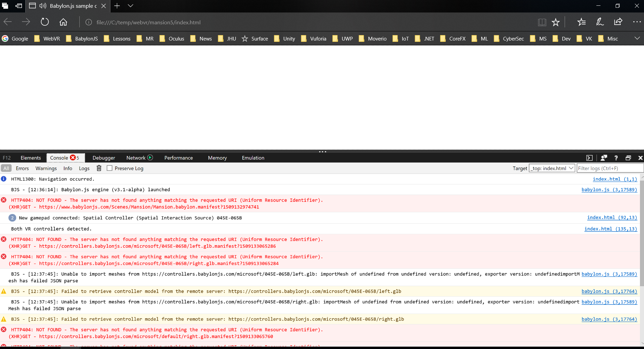Add page to favorites with star icon

[x=556, y=22]
